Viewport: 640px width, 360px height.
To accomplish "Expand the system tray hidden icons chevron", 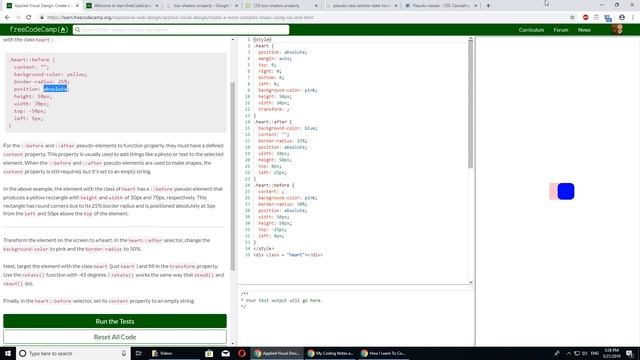I will (x=569, y=353).
